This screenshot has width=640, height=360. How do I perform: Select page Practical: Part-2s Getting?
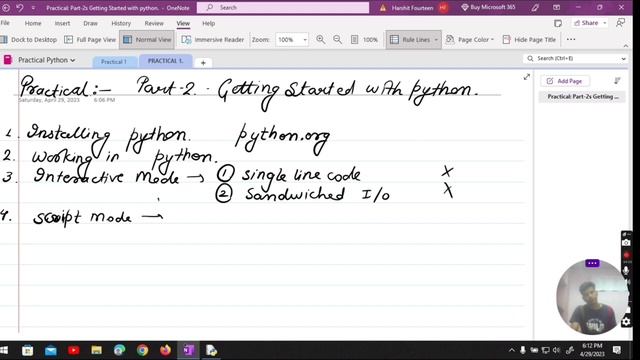[582, 97]
